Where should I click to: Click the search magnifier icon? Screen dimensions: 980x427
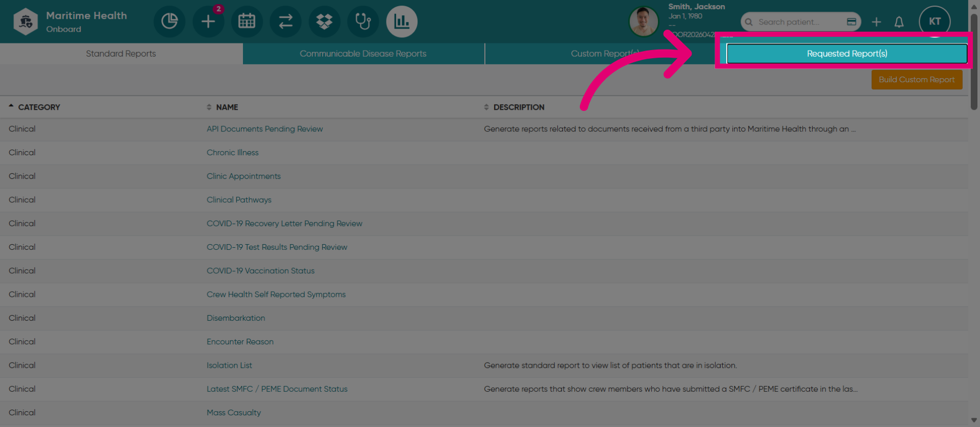click(x=749, y=22)
